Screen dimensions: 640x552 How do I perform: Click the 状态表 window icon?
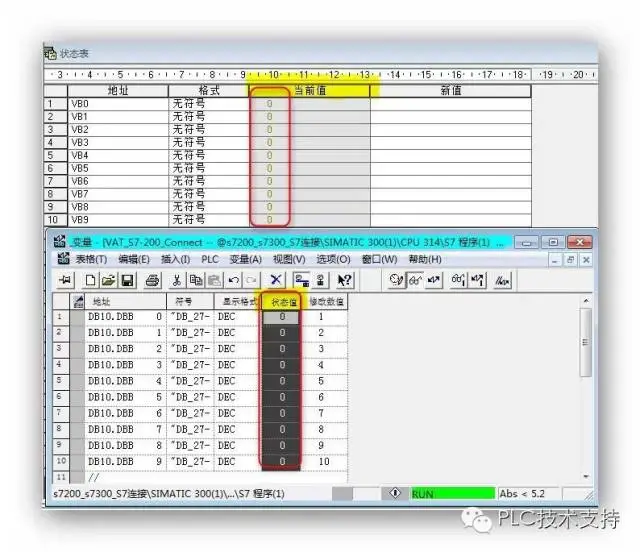[x=50, y=53]
